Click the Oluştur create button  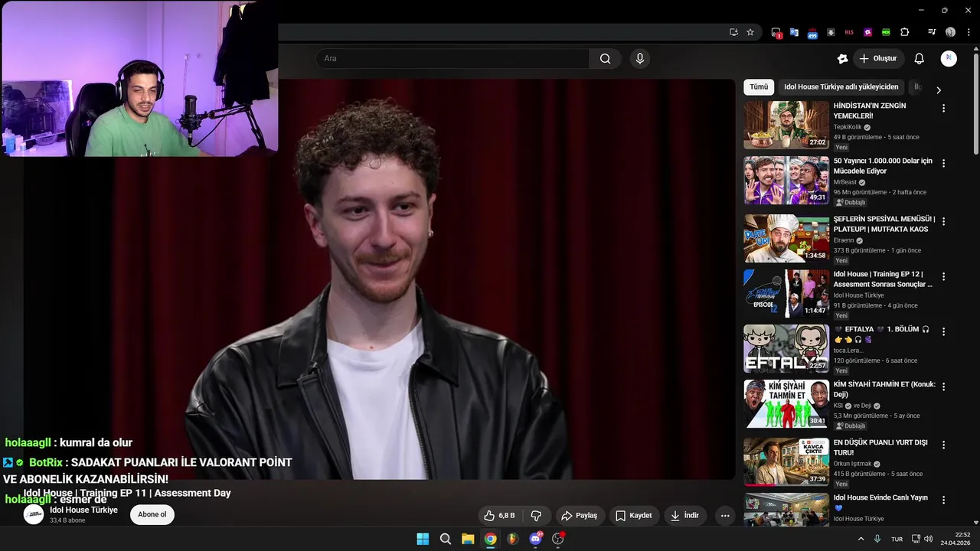(x=878, y=59)
